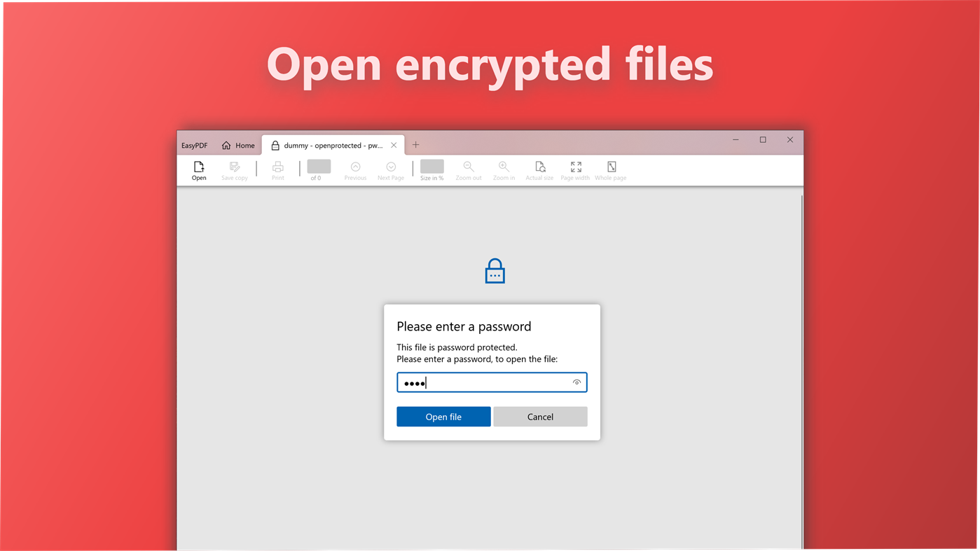
Task: Select the dummy - openprotected tab
Action: [x=326, y=146]
